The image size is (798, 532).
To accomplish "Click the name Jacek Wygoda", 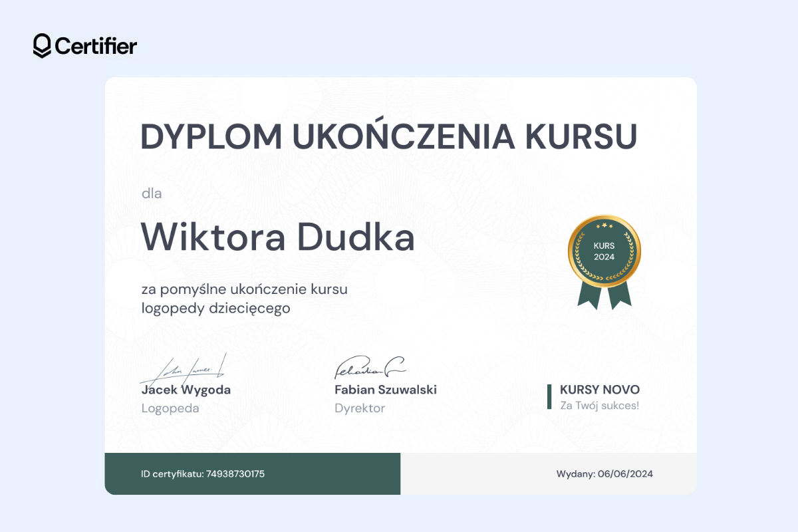I will [x=186, y=390].
